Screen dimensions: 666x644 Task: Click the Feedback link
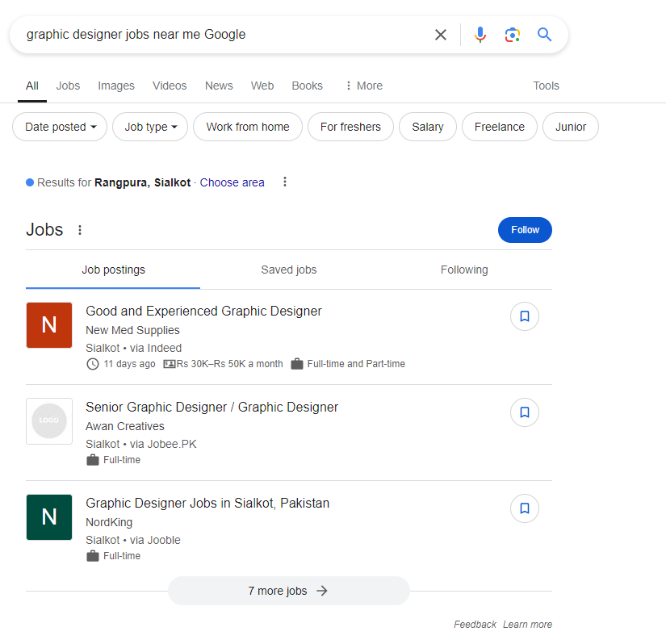click(475, 625)
